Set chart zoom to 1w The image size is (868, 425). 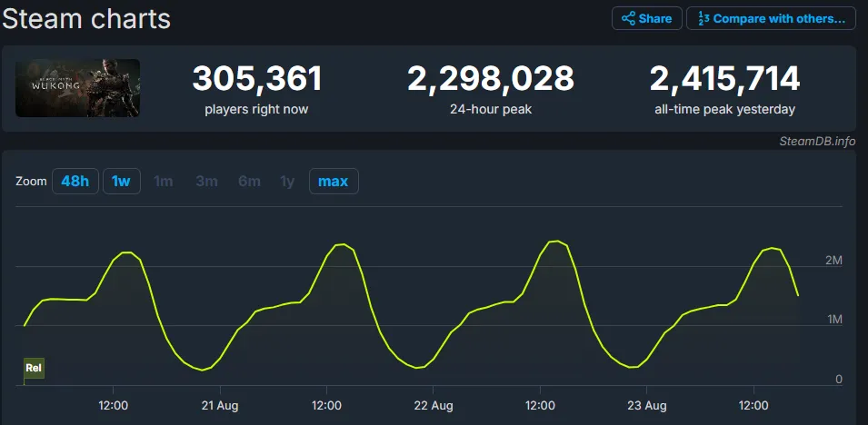pos(121,181)
